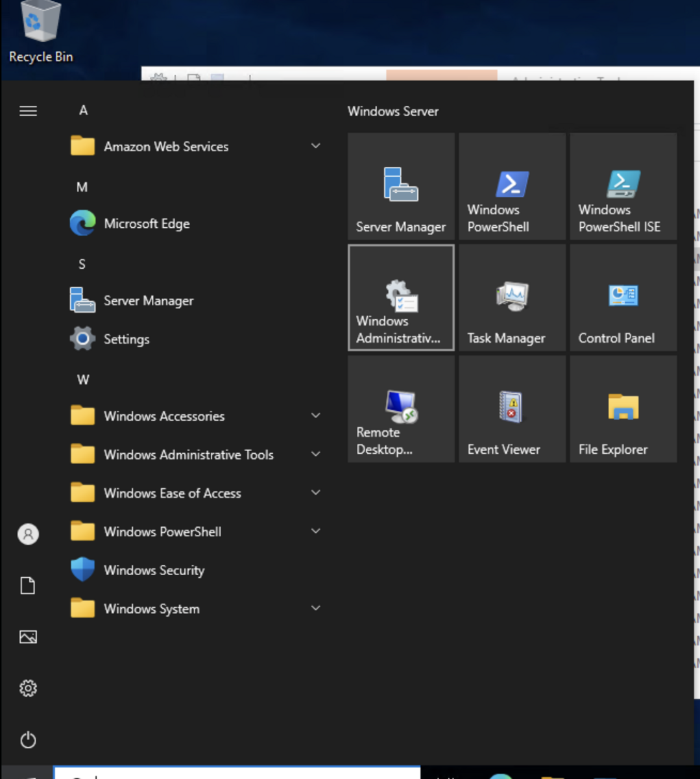This screenshot has width=700, height=779.
Task: Click the Amazon Web Services folder label
Action: point(166,147)
